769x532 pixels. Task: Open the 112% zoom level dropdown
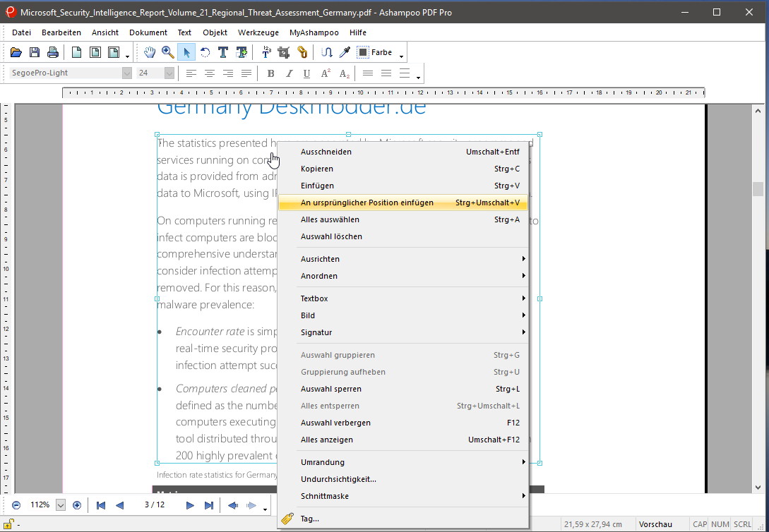coord(61,505)
